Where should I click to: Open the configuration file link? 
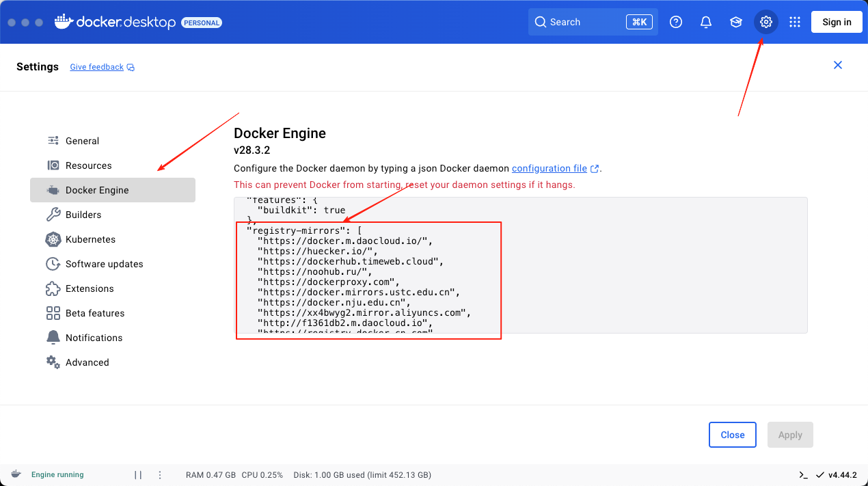pos(550,168)
